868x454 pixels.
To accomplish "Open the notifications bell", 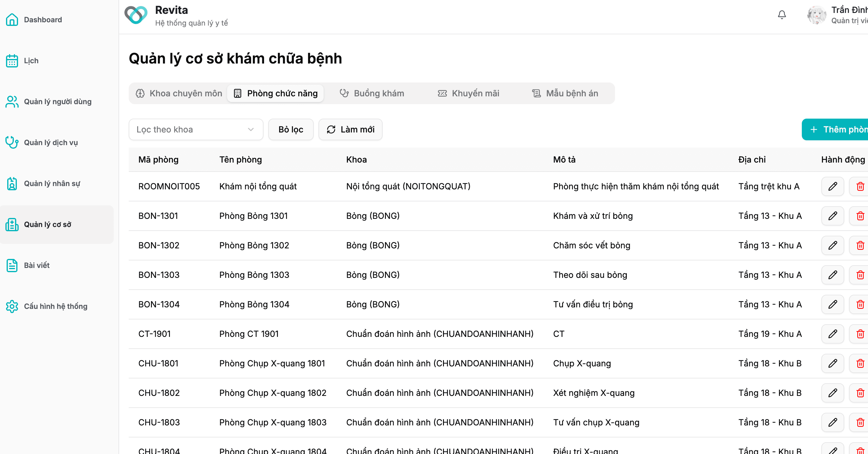I will click(x=782, y=15).
